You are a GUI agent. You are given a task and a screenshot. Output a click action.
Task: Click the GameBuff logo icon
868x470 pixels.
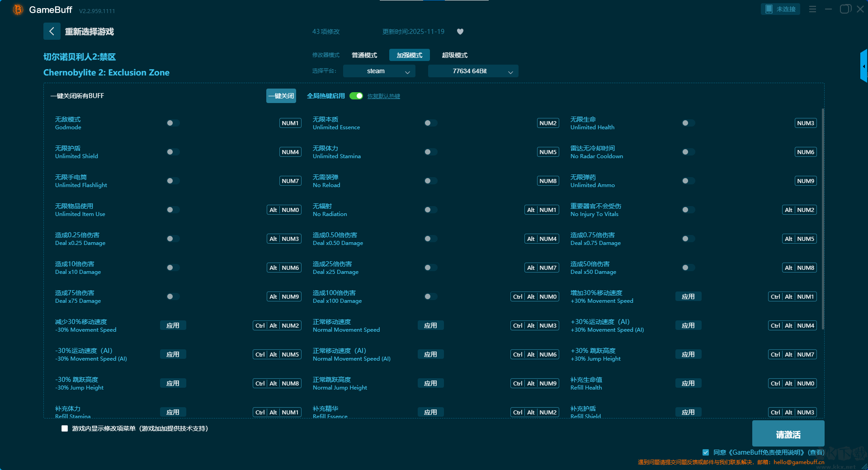click(x=18, y=9)
